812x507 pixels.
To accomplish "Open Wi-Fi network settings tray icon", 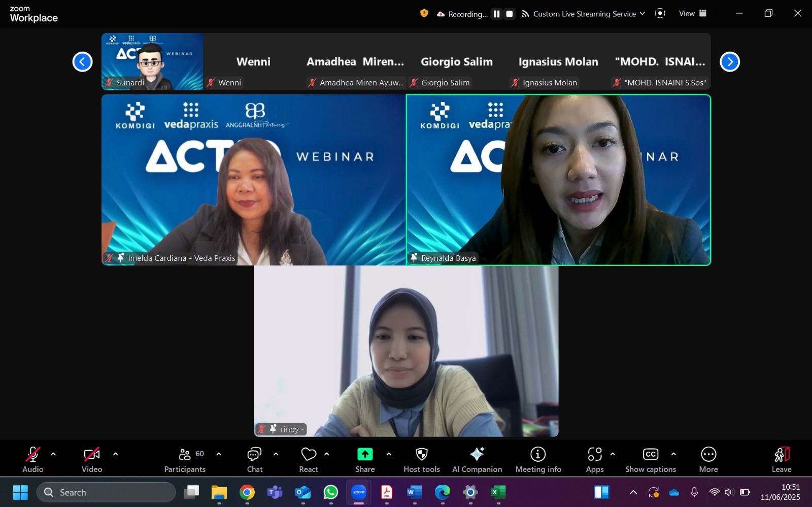I will [x=715, y=492].
